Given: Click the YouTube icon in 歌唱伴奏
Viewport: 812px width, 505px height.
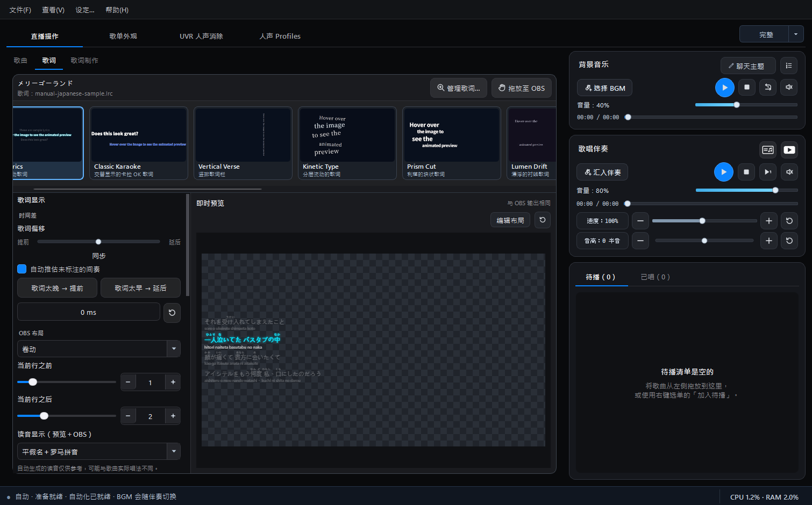Looking at the screenshot, I should coord(789,150).
